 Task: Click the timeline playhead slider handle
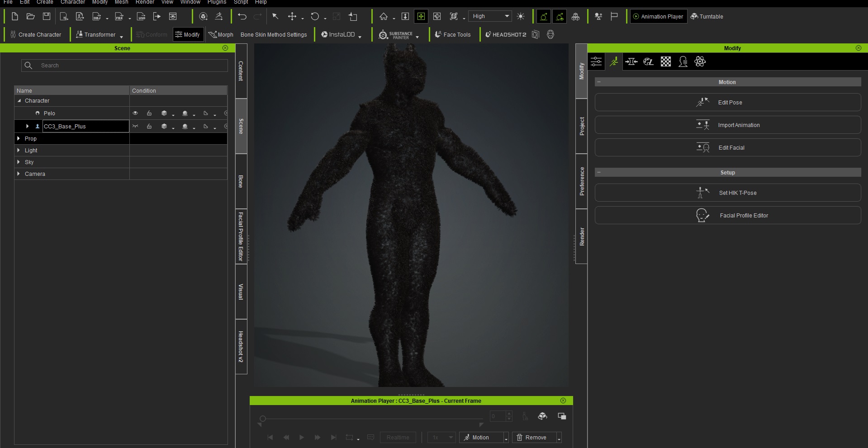click(x=263, y=419)
